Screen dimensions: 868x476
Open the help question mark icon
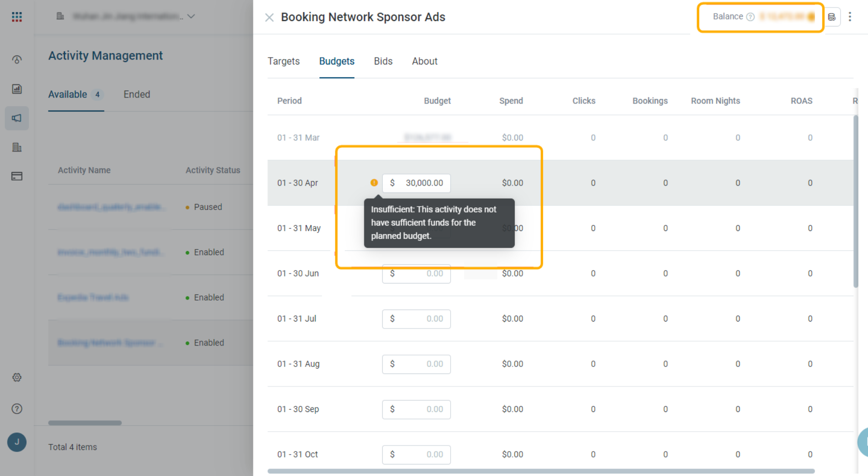click(17, 409)
